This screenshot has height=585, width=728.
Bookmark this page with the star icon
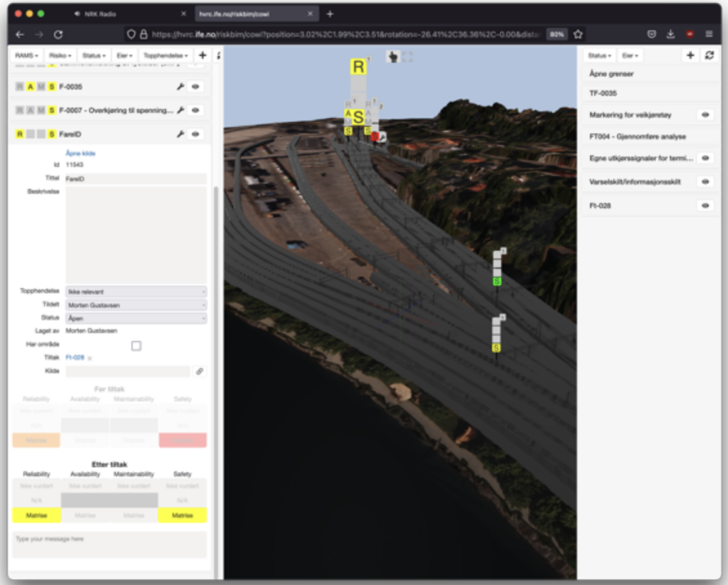click(577, 34)
